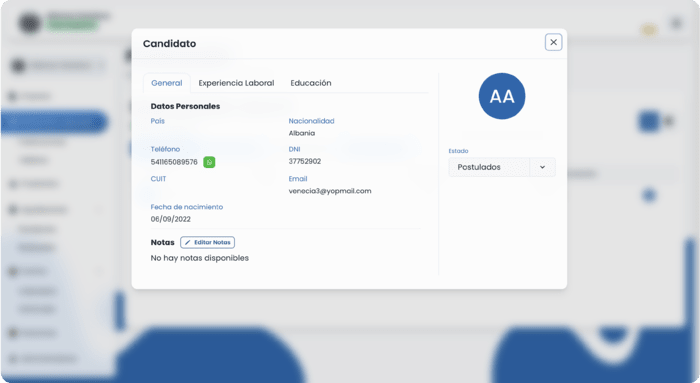The width and height of the screenshot is (700, 383).
Task: Switch to the General tab
Action: click(167, 83)
